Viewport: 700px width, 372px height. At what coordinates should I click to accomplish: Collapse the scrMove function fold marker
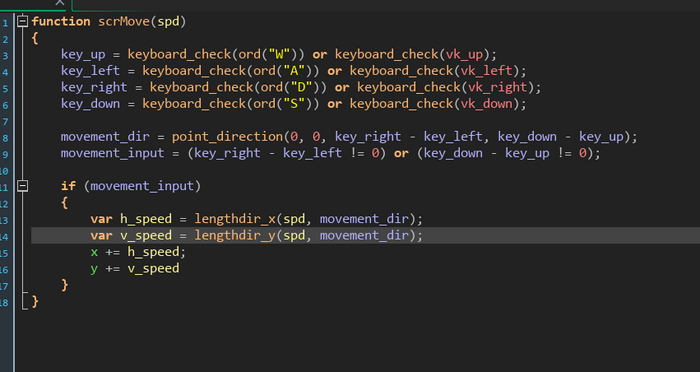pos(22,21)
